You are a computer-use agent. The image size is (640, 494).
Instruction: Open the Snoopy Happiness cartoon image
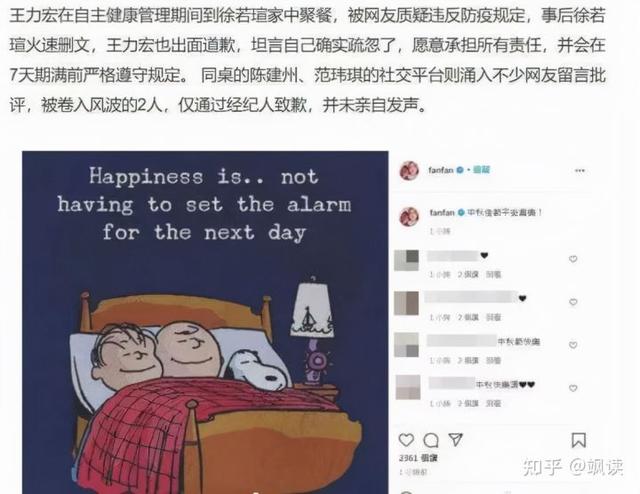(x=205, y=323)
